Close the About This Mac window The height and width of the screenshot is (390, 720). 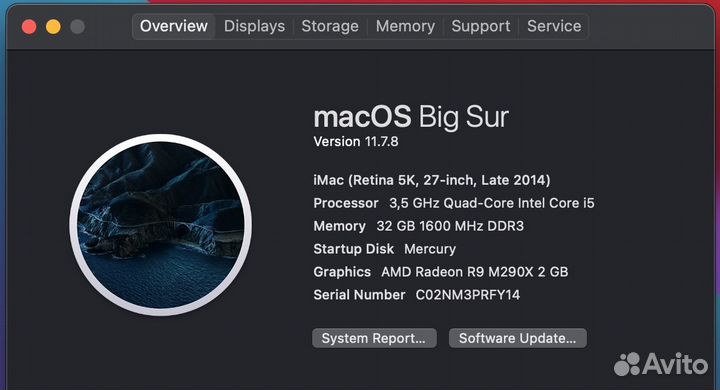coord(29,27)
